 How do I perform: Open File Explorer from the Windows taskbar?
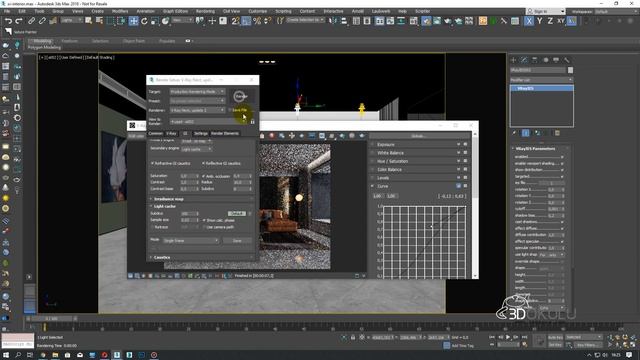pos(55,355)
